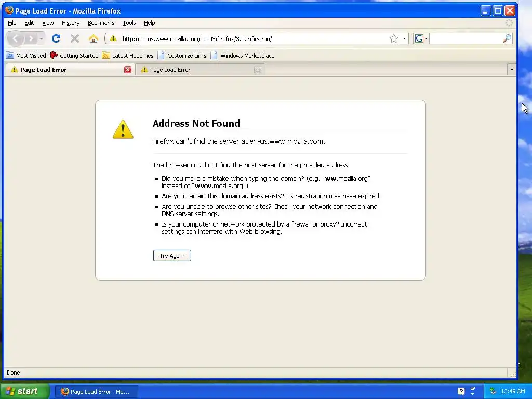Click the yellow warning triangle on error page
532x399 pixels.
[123, 129]
